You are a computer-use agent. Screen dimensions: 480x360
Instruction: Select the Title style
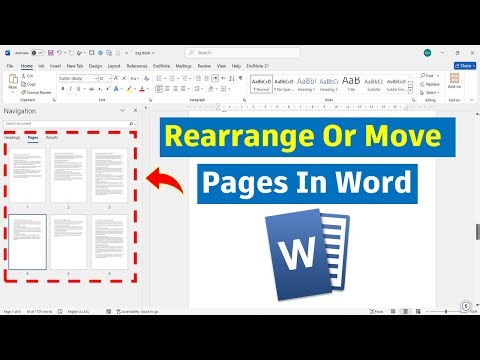[x=351, y=84]
